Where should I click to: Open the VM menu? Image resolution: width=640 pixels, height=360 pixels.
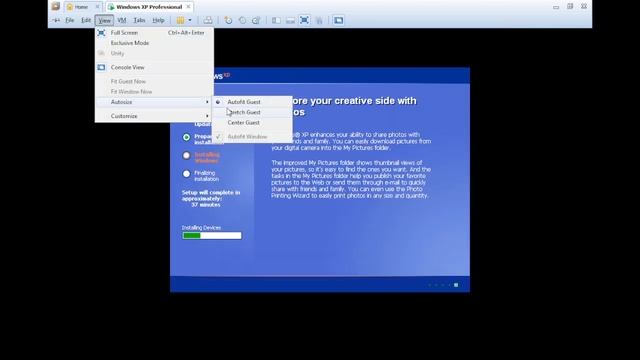[x=122, y=20]
